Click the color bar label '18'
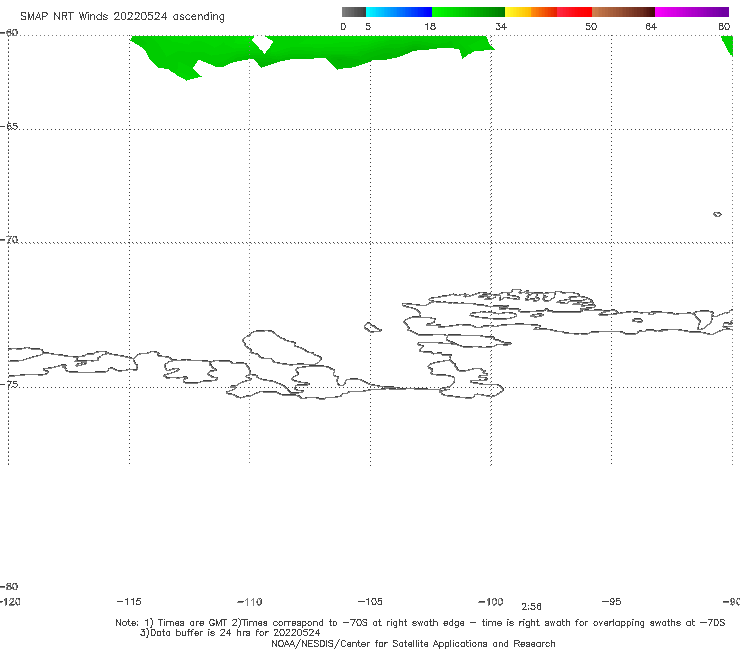Image resolution: width=740 pixels, height=650 pixels. tap(430, 26)
